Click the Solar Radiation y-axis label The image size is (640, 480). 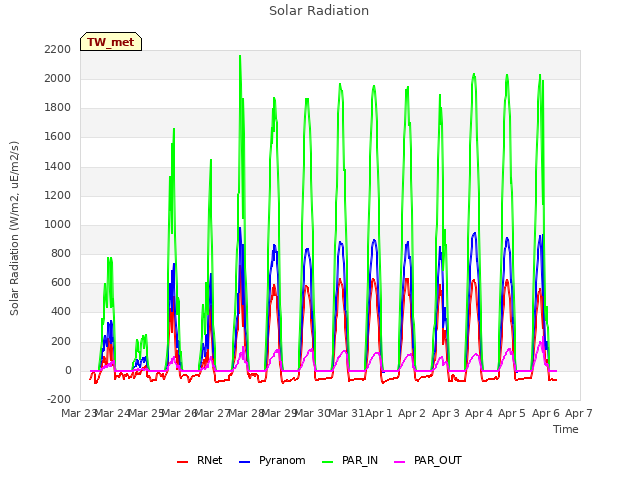tap(14, 228)
